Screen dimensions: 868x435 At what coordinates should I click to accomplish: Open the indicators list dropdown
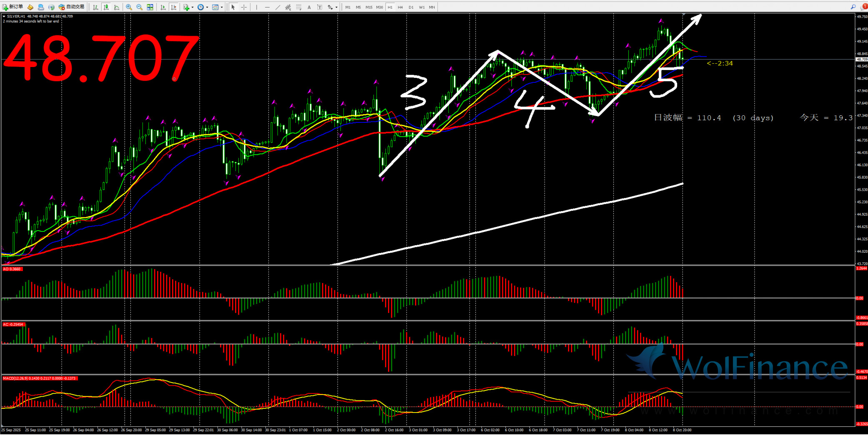click(x=192, y=7)
